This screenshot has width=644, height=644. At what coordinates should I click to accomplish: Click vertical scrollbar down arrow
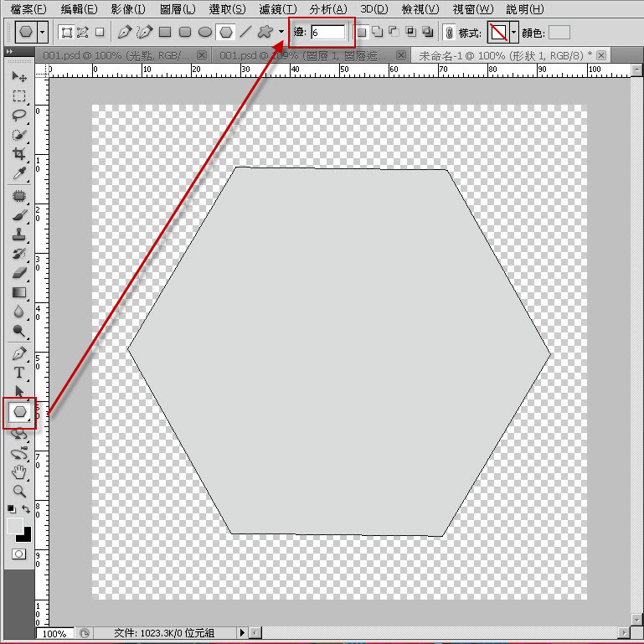pyautogui.click(x=636, y=619)
